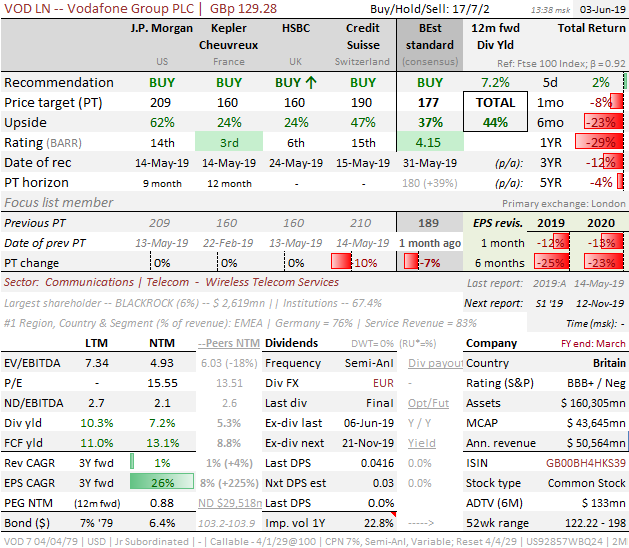
Task: Click ISIN GB00BH4HKS39
Action: coord(586,463)
